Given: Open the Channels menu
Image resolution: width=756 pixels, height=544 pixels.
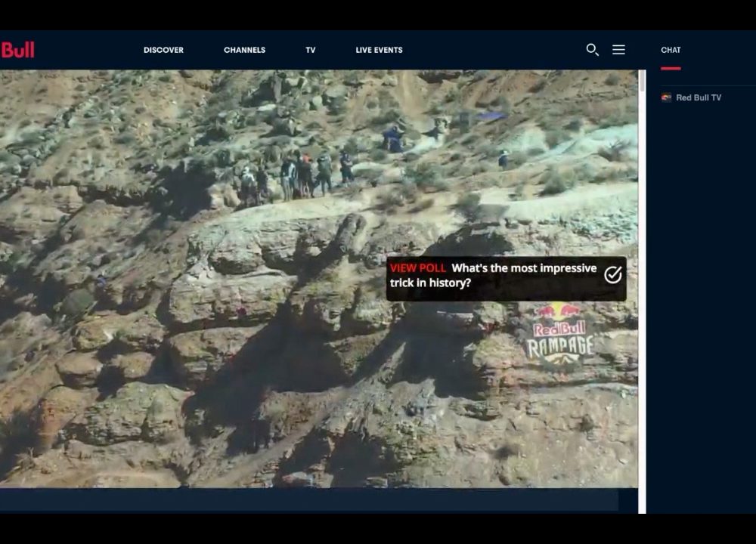Looking at the screenshot, I should (244, 50).
